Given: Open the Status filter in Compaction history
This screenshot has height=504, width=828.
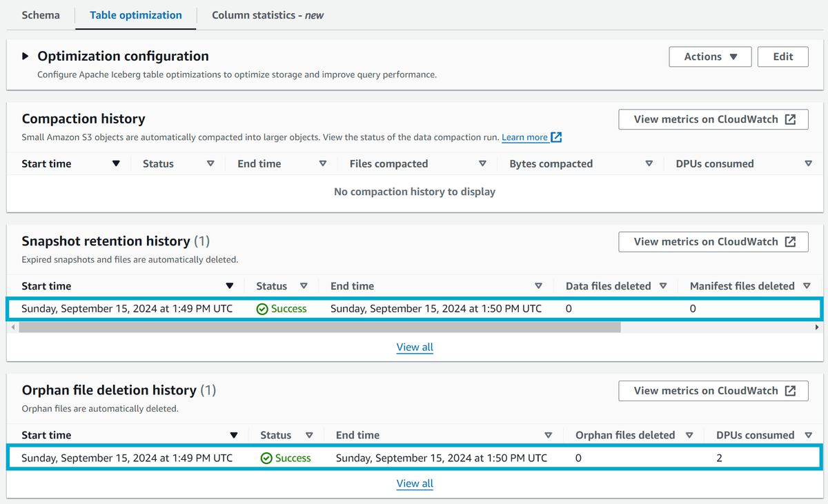Looking at the screenshot, I should [x=210, y=163].
